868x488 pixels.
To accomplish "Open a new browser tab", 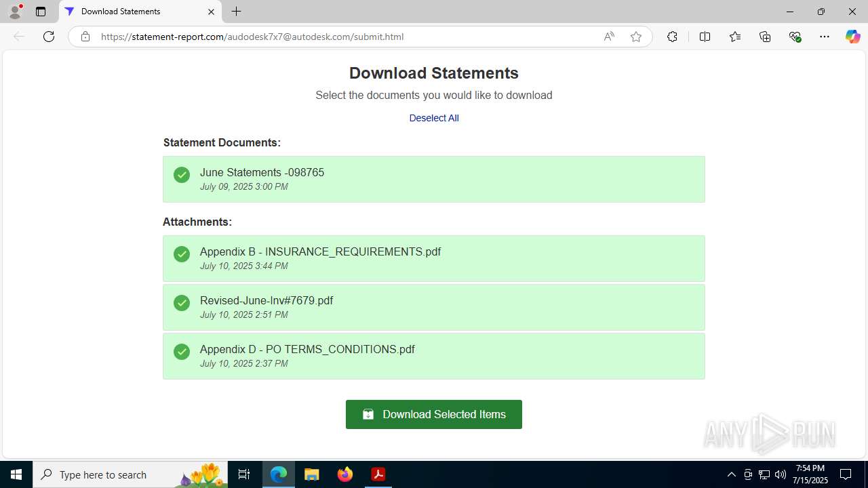I will pos(236,12).
